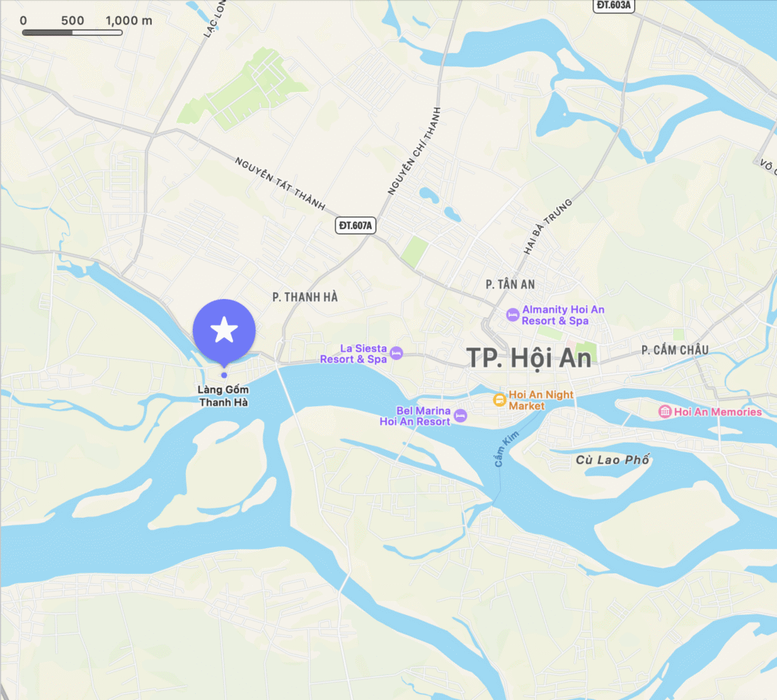This screenshot has width=777, height=700.
Task: Open Almanity Hoi An Resort hotel icon
Action: pyautogui.click(x=513, y=314)
